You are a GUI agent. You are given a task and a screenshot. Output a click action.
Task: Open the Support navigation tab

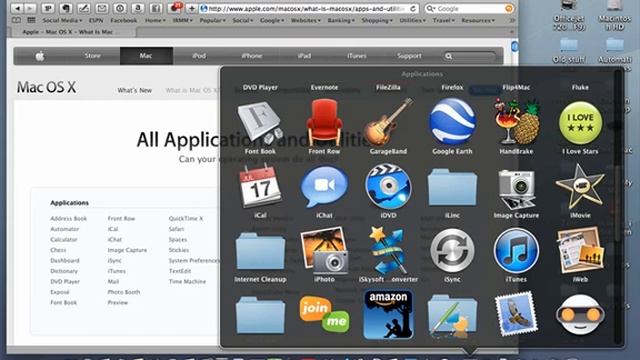click(x=409, y=56)
